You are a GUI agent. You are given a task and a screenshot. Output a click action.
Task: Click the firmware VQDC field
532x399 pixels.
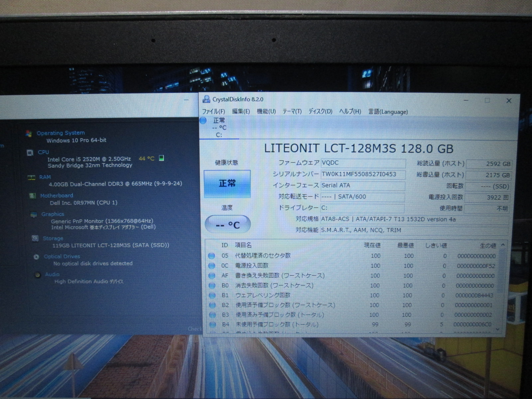[x=362, y=163]
